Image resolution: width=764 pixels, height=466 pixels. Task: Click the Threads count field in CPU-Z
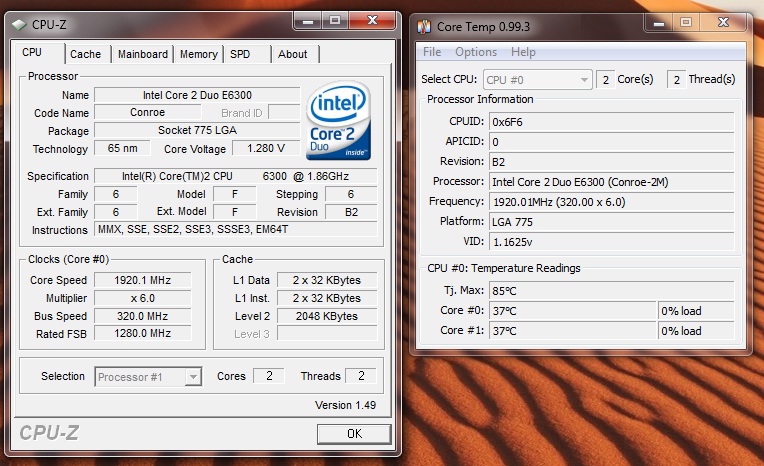click(x=361, y=376)
